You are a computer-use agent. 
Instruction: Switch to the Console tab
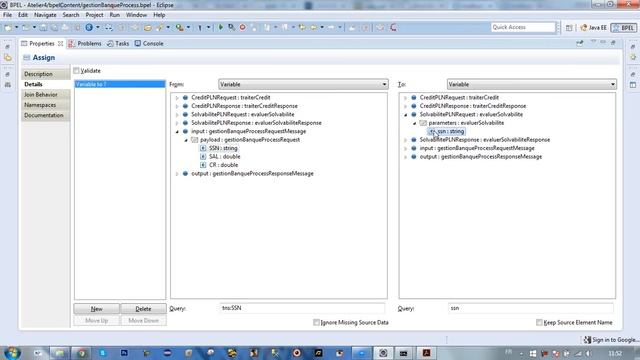click(x=149, y=43)
